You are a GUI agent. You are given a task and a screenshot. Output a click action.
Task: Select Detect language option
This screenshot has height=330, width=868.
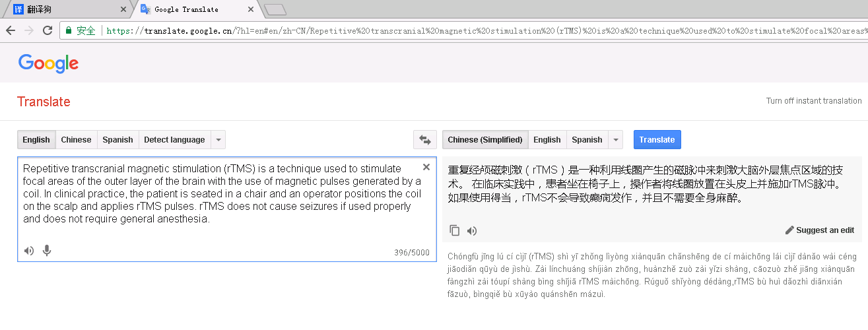coord(174,140)
